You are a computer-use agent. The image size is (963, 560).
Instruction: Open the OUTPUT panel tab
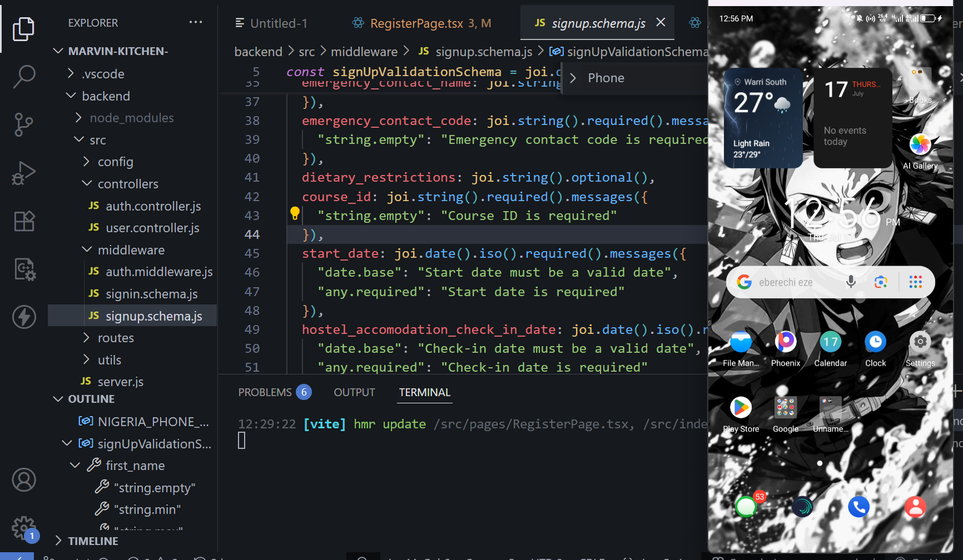click(354, 392)
